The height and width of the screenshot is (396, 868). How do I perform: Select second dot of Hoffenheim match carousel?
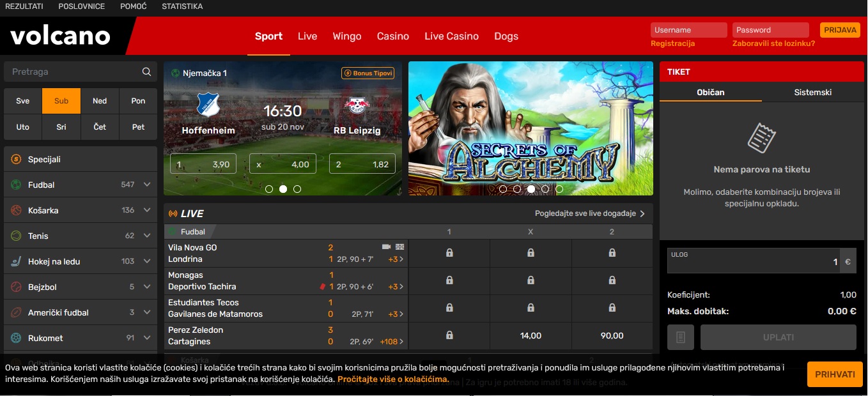pos(283,189)
